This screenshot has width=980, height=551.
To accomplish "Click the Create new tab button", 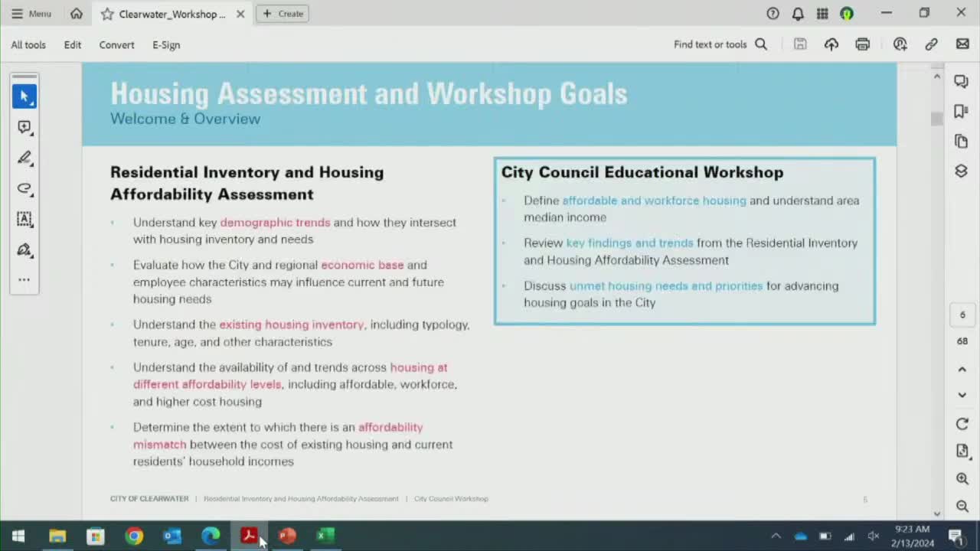I will point(282,13).
